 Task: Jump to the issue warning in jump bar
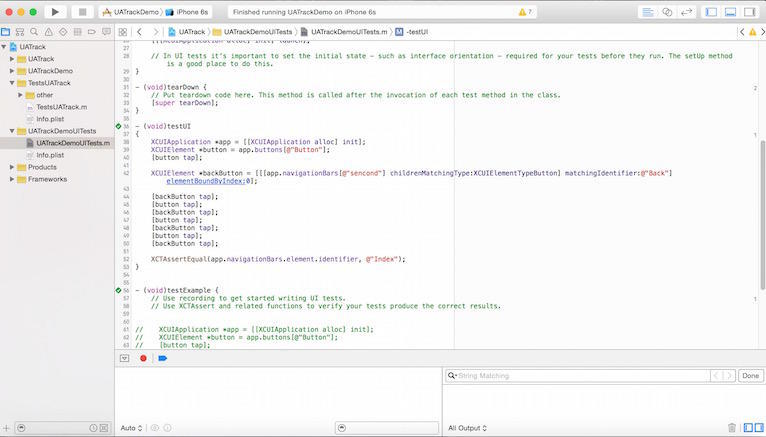[x=752, y=32]
